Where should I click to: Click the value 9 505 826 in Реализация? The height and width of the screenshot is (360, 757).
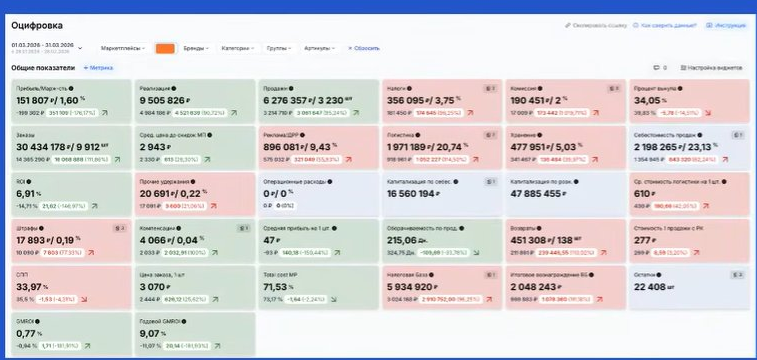pos(162,101)
